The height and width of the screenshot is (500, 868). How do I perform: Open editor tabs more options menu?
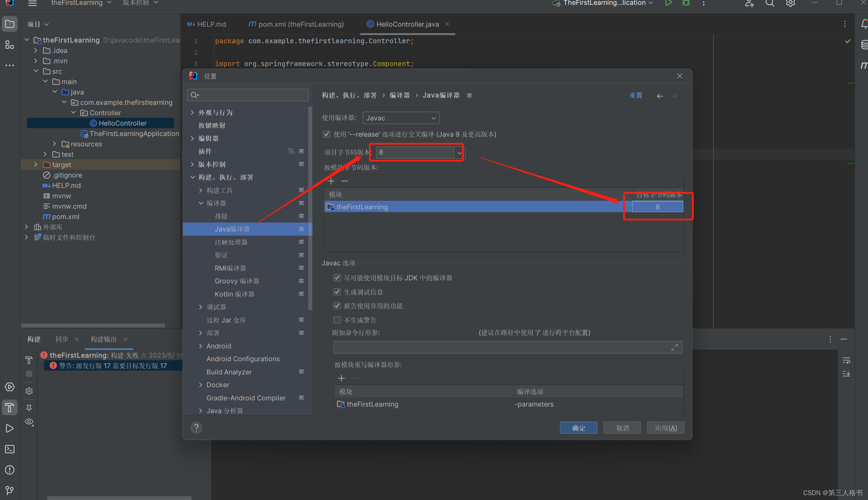point(845,24)
